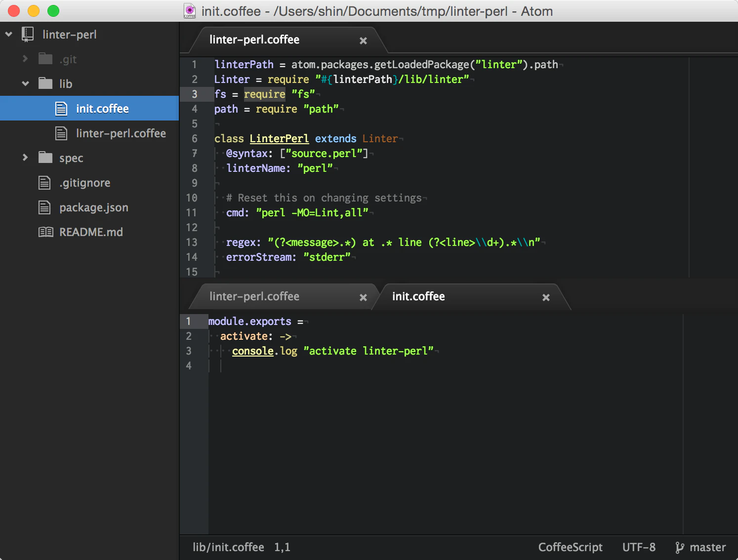Click the linter-perl.coffee file icon in tree
Viewport: 738px width, 560px height.
(61, 133)
